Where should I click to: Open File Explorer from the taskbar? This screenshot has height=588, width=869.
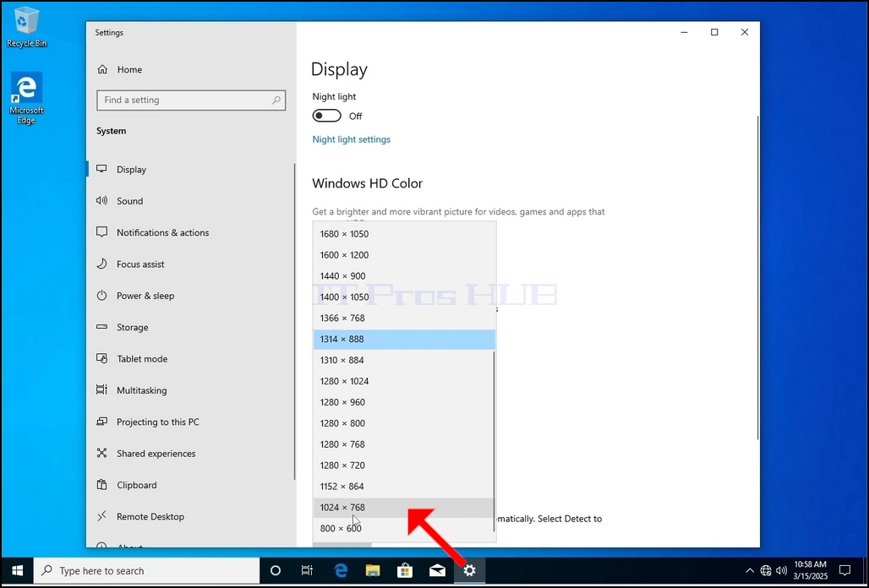(373, 570)
